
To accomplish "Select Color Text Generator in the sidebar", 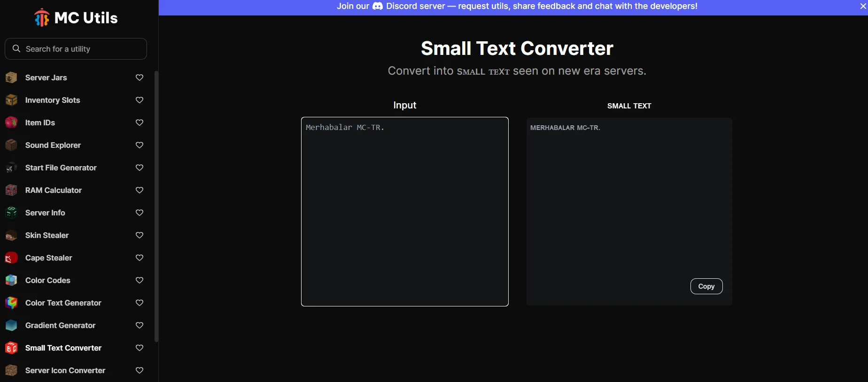I will tap(63, 303).
